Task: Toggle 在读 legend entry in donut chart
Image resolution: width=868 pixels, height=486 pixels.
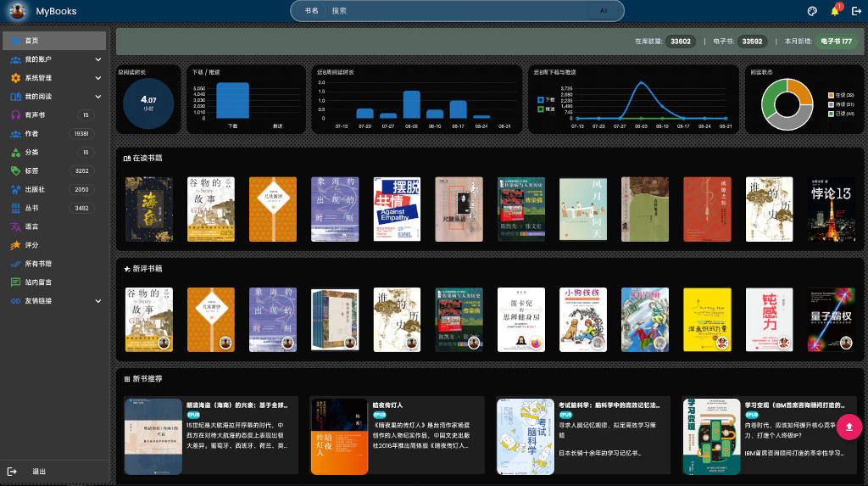Action: click(x=841, y=95)
